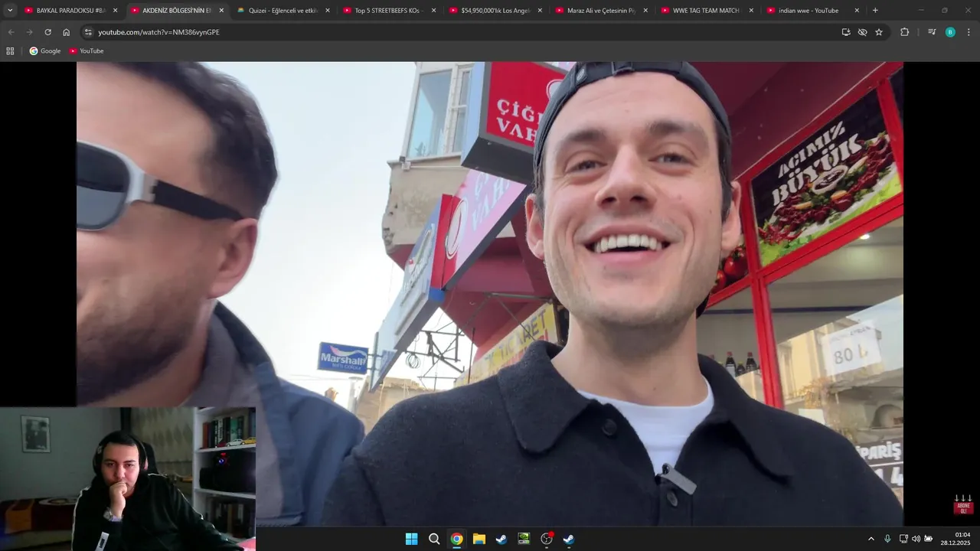Open the apps grid in bookmarks bar
Viewport: 980px width, 551px height.
tap(10, 51)
